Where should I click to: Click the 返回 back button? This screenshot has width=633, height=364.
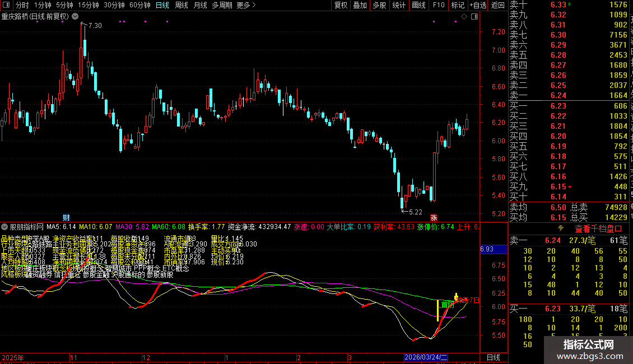tap(498, 5)
